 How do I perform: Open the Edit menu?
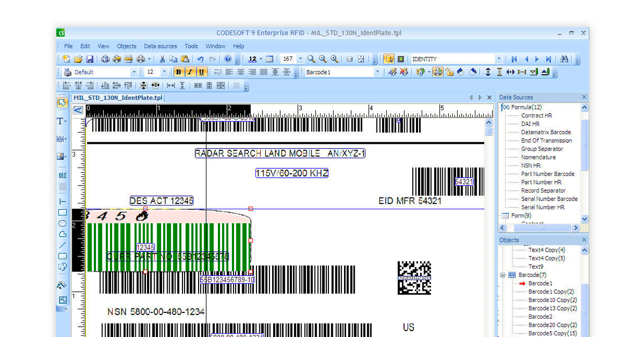tap(85, 46)
